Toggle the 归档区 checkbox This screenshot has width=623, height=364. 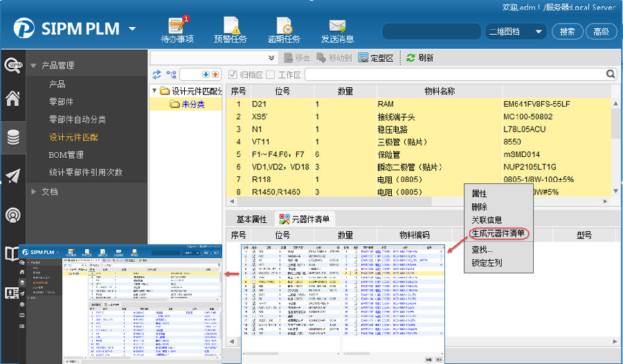pos(233,75)
